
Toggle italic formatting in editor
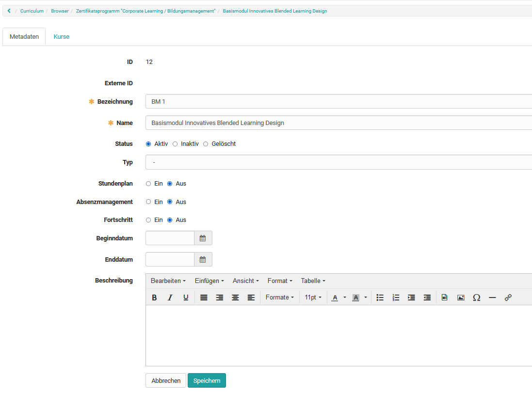point(170,298)
